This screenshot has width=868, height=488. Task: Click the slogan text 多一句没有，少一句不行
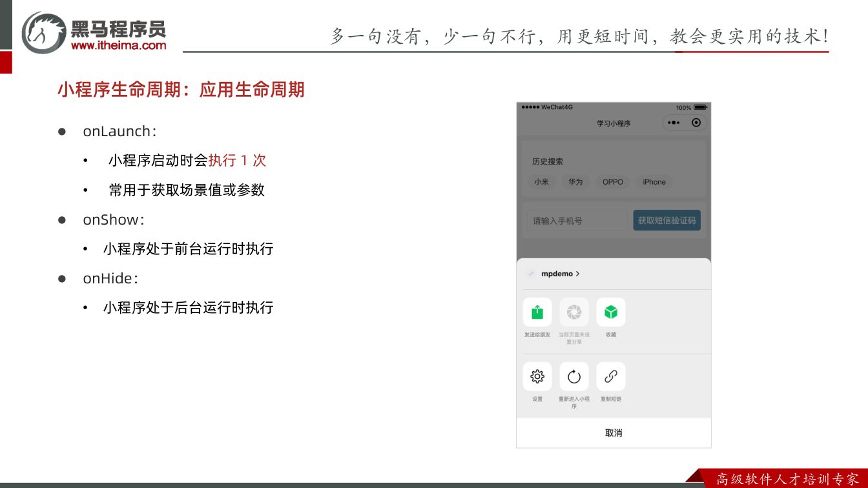[433, 36]
